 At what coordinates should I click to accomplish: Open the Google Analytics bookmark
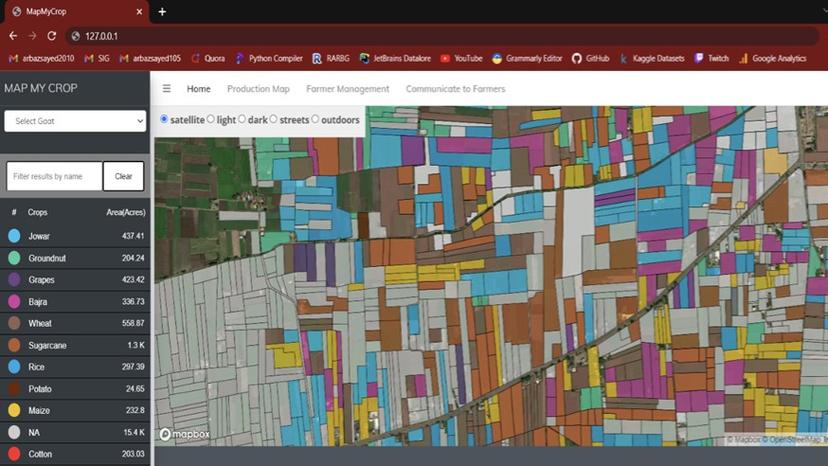772,59
